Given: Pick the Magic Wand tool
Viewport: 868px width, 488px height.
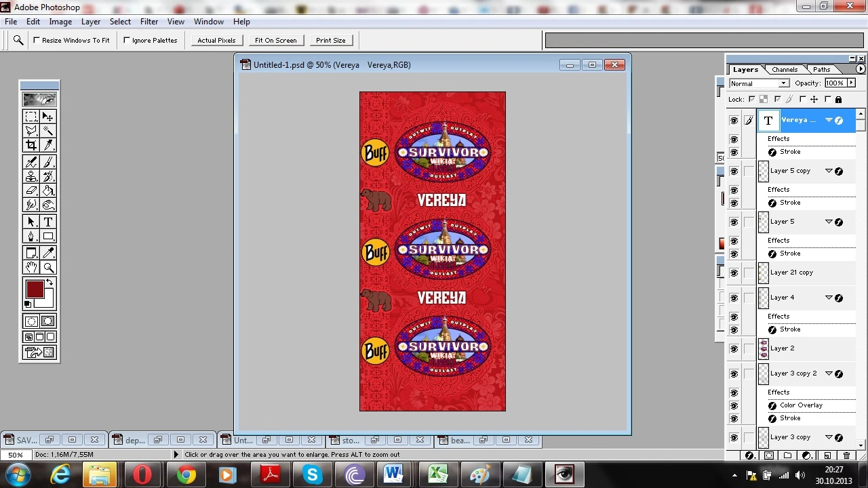Looking at the screenshot, I should click(x=48, y=131).
